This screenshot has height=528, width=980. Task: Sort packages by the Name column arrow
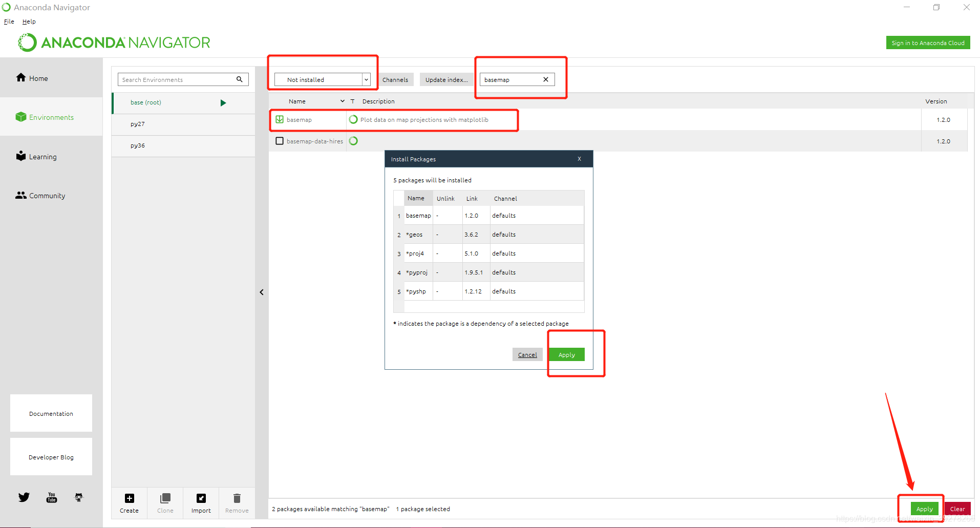tap(342, 101)
